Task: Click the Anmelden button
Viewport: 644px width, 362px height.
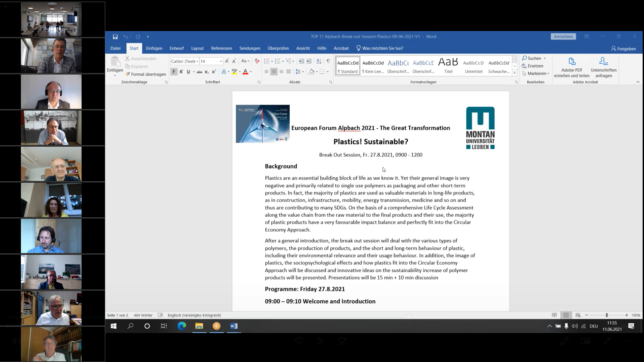Action: click(x=563, y=36)
